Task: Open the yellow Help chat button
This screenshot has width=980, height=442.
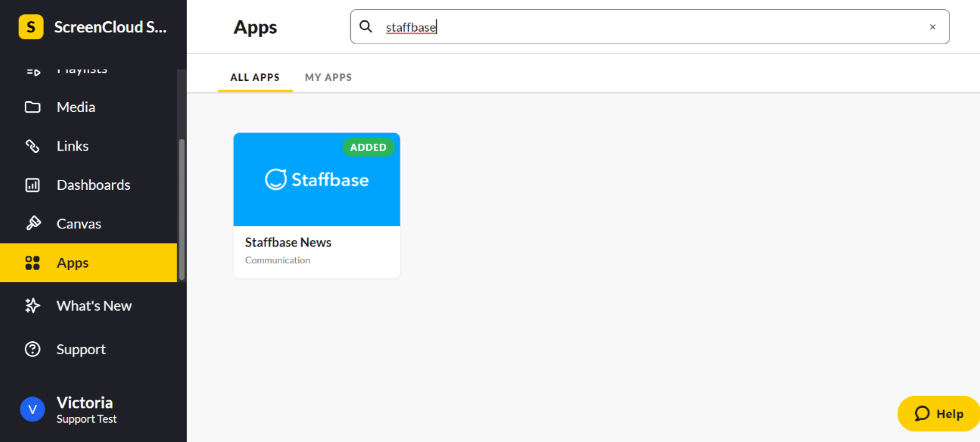Action: click(x=939, y=413)
